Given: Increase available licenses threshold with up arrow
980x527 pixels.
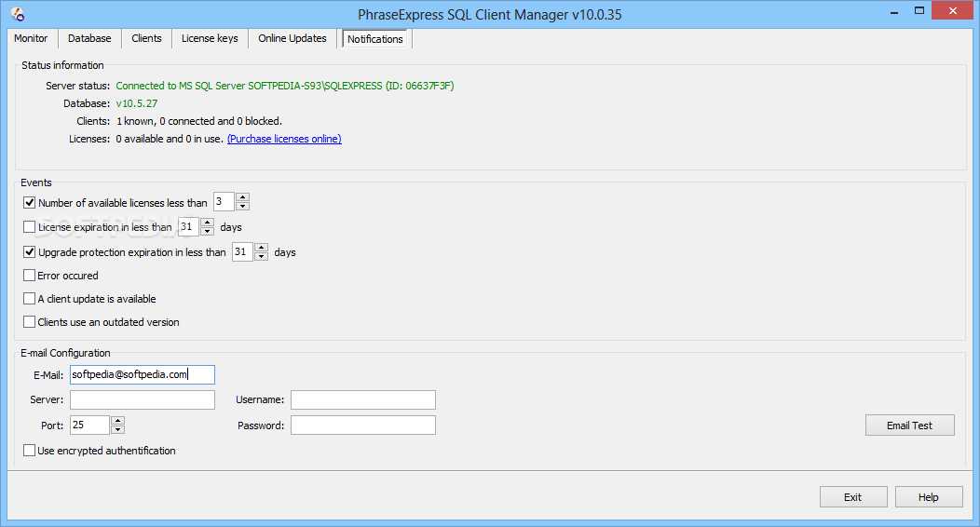Looking at the screenshot, I should 242,197.
